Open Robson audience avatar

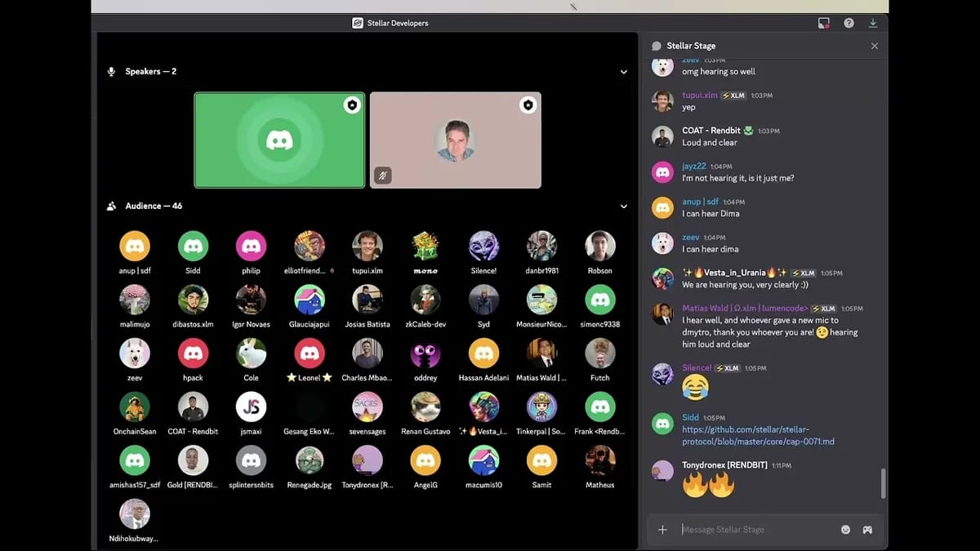(600, 247)
